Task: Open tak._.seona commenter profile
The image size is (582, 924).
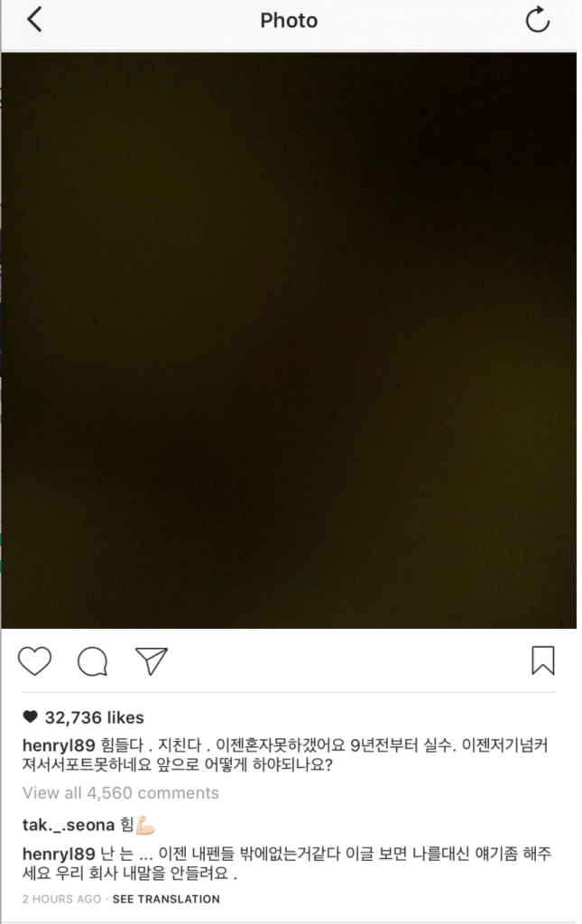Action: click(x=69, y=825)
